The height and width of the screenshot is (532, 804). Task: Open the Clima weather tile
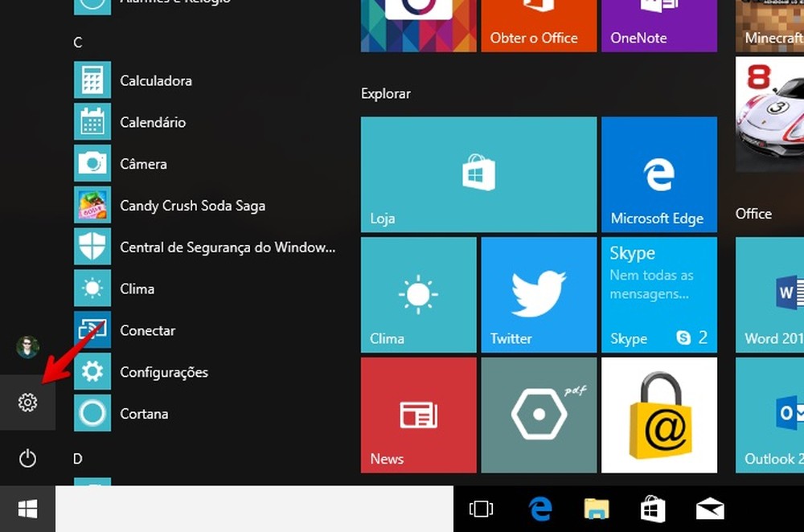click(418, 295)
